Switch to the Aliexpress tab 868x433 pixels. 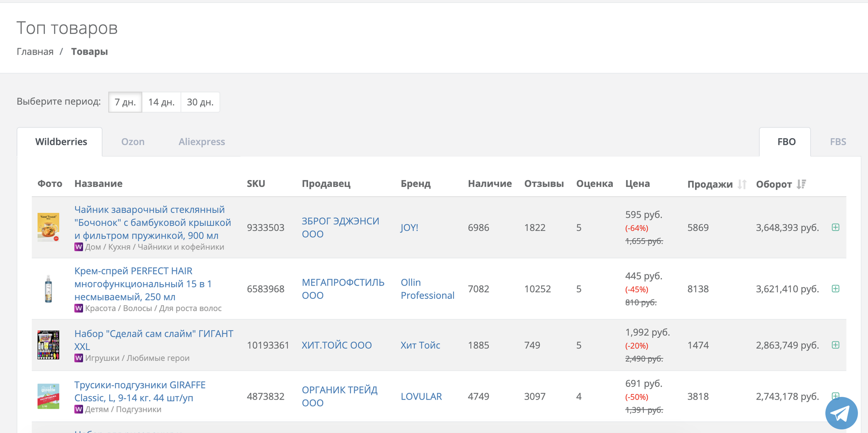(202, 142)
